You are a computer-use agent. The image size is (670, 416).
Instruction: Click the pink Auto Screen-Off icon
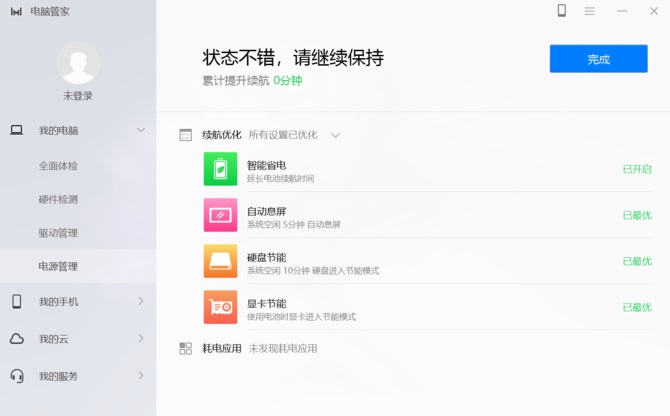pyautogui.click(x=220, y=215)
